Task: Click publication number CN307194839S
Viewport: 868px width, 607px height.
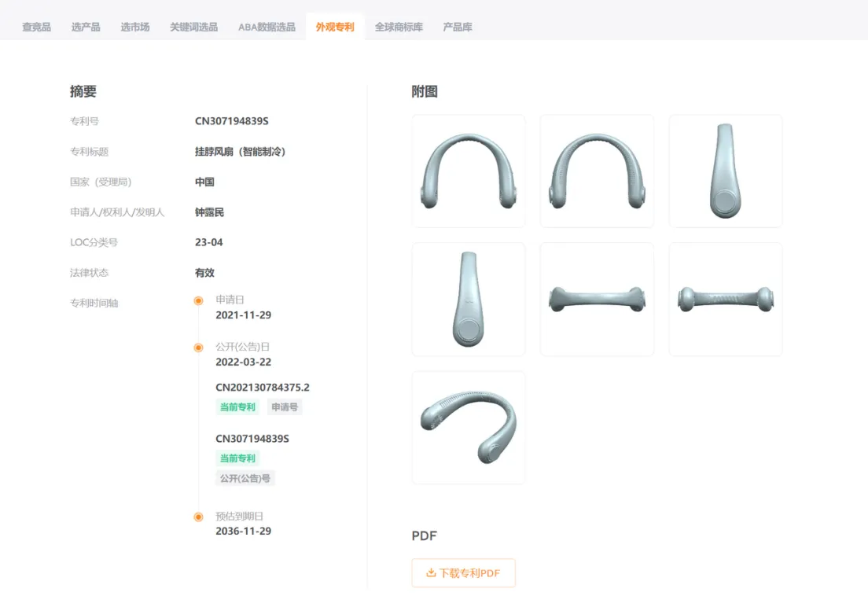Action: (253, 438)
